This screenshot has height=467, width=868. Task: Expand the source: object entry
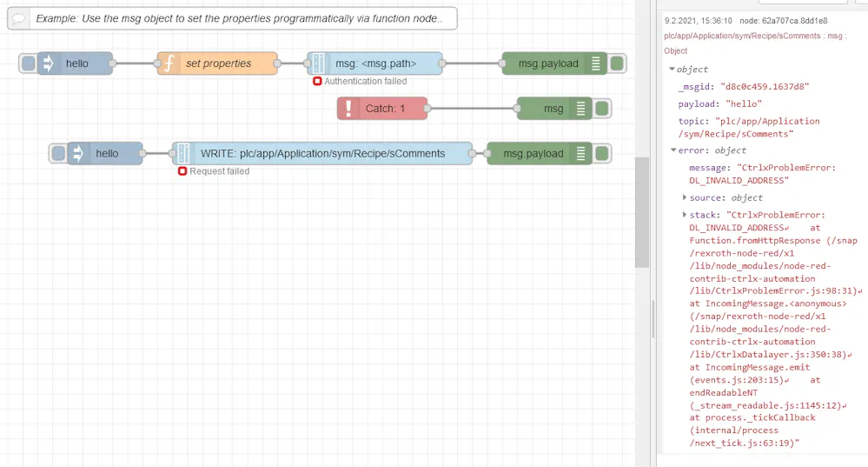point(685,197)
